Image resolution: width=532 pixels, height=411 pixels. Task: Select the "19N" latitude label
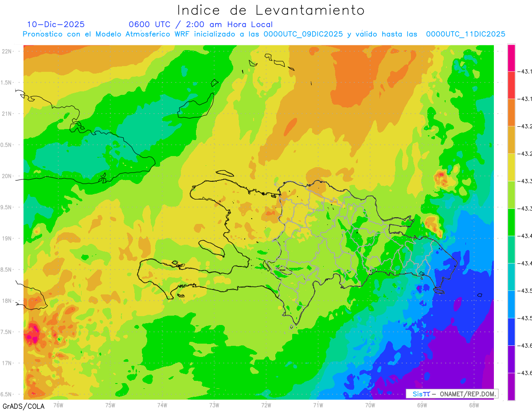click(8, 239)
